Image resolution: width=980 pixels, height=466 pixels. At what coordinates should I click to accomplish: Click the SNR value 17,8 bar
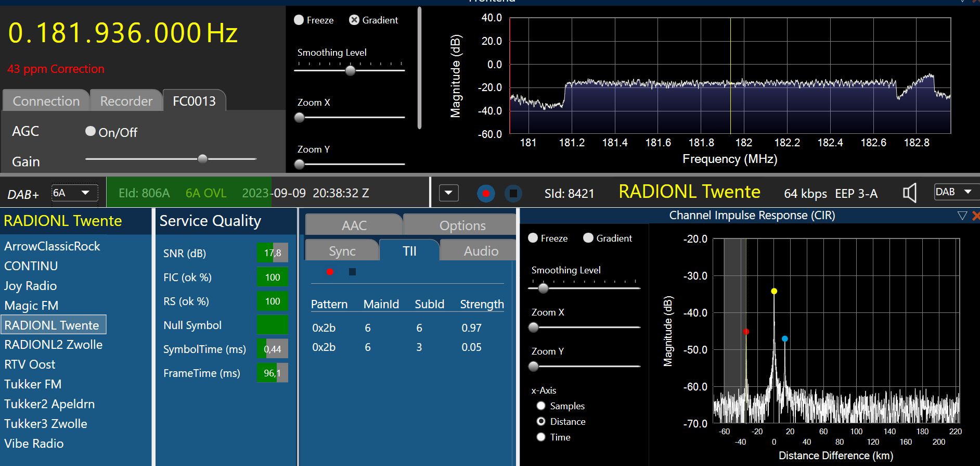click(x=273, y=253)
